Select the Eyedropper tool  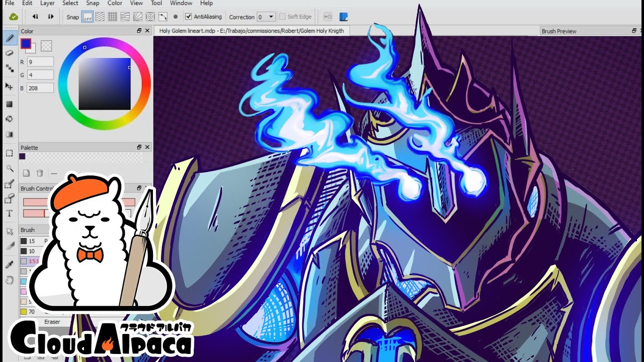(9, 264)
